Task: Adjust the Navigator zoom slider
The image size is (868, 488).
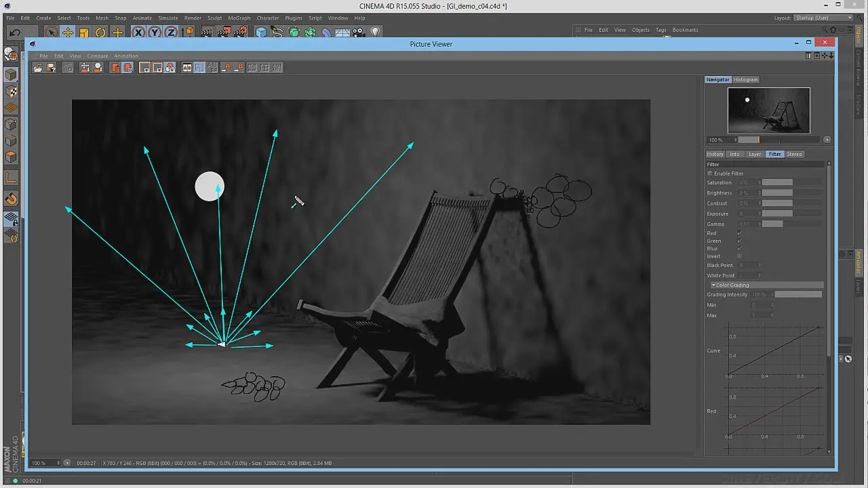Action: [x=778, y=140]
